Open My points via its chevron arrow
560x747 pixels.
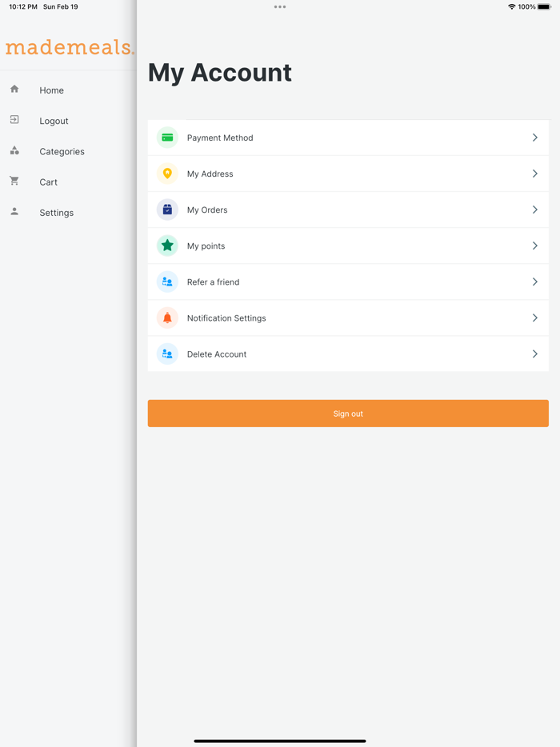coord(534,246)
